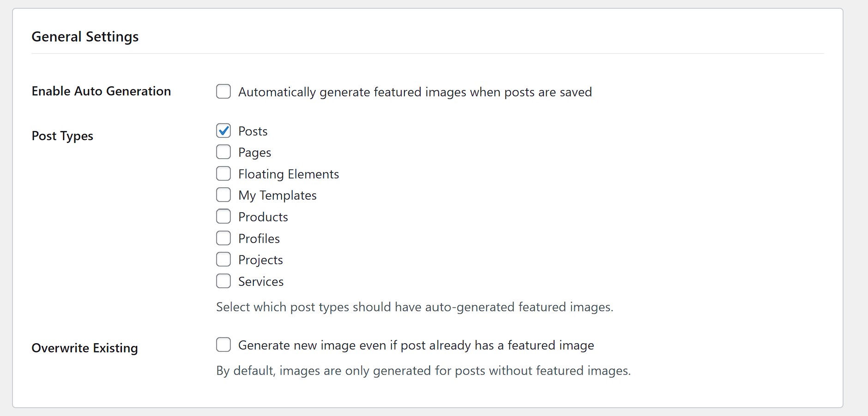Tick the Pages checkbox
Image resolution: width=868 pixels, height=416 pixels.
click(x=223, y=152)
